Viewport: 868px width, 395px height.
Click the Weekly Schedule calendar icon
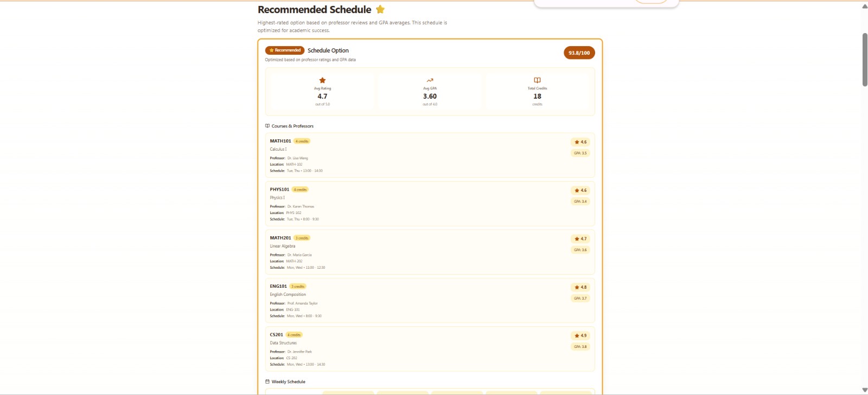tap(267, 381)
